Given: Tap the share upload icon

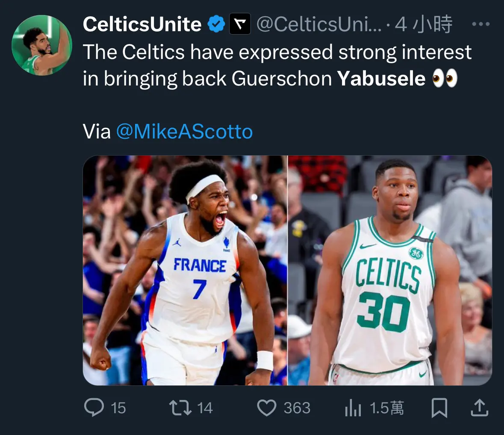Looking at the screenshot, I should pyautogui.click(x=480, y=407).
